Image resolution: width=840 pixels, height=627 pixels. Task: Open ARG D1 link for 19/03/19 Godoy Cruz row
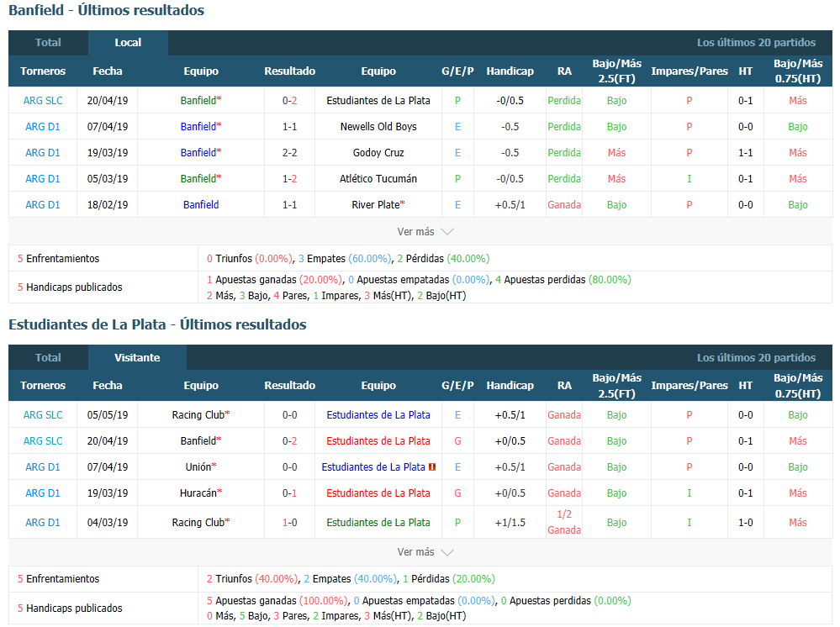click(x=43, y=153)
